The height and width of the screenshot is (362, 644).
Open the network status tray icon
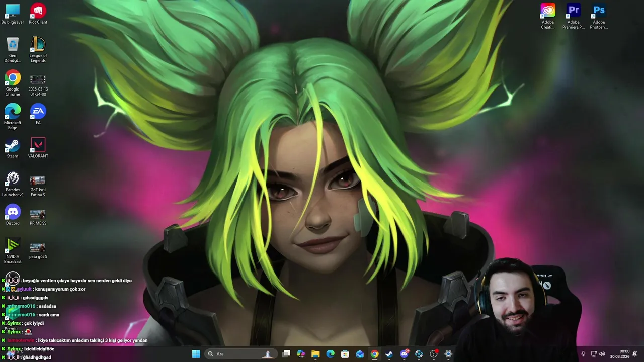594,354
